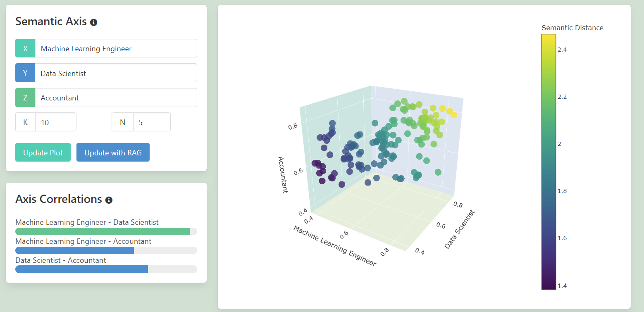This screenshot has width=644, height=312.
Task: Click the Semantic Distance color scale bar
Action: [x=549, y=162]
